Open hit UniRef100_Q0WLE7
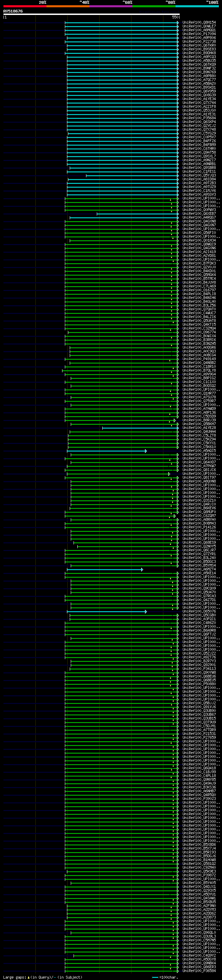This screenshot has width=222, height=980. (x=199, y=26)
